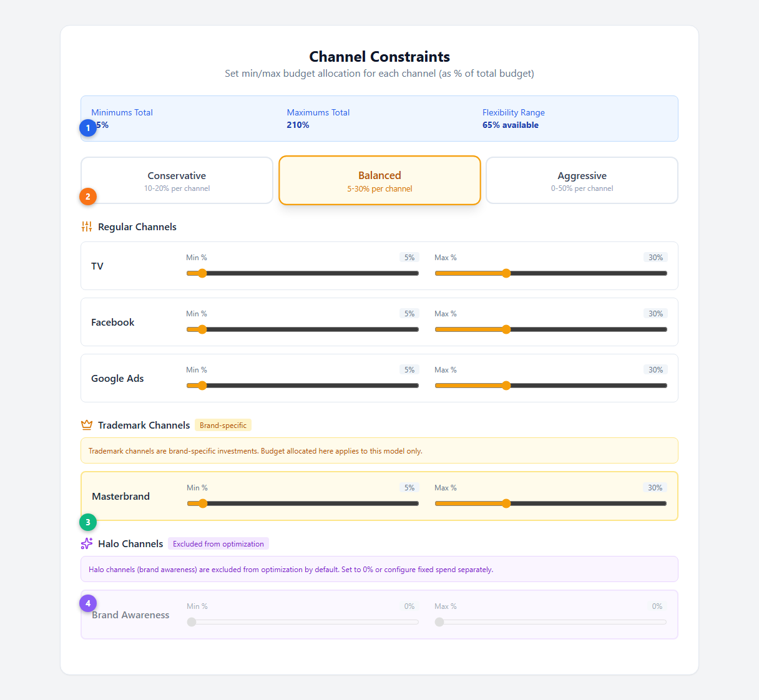Click the TV Min 5% value badge
759x700 pixels.
pyautogui.click(x=409, y=258)
